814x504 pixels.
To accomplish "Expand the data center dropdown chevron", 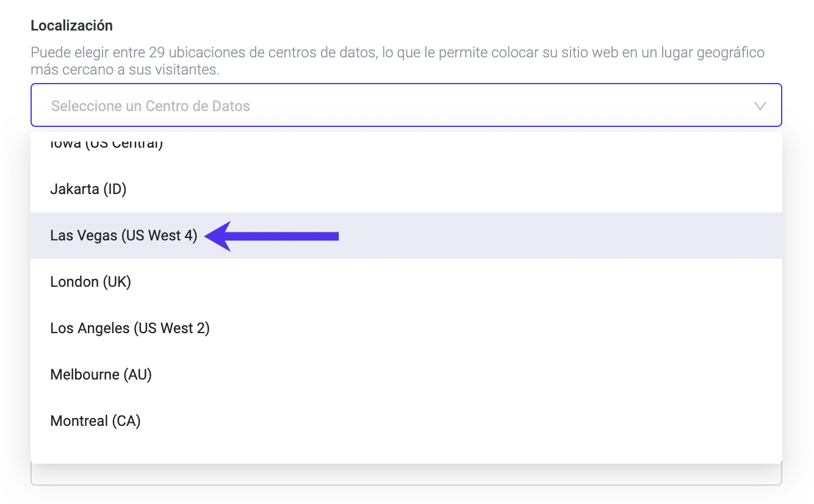I will click(x=760, y=106).
